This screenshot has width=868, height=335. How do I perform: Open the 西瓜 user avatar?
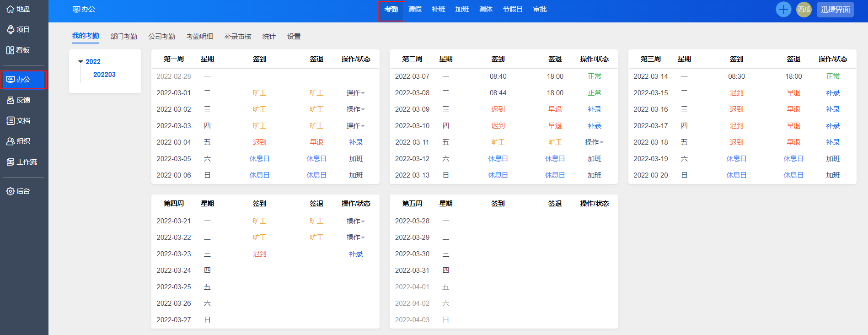pos(804,9)
